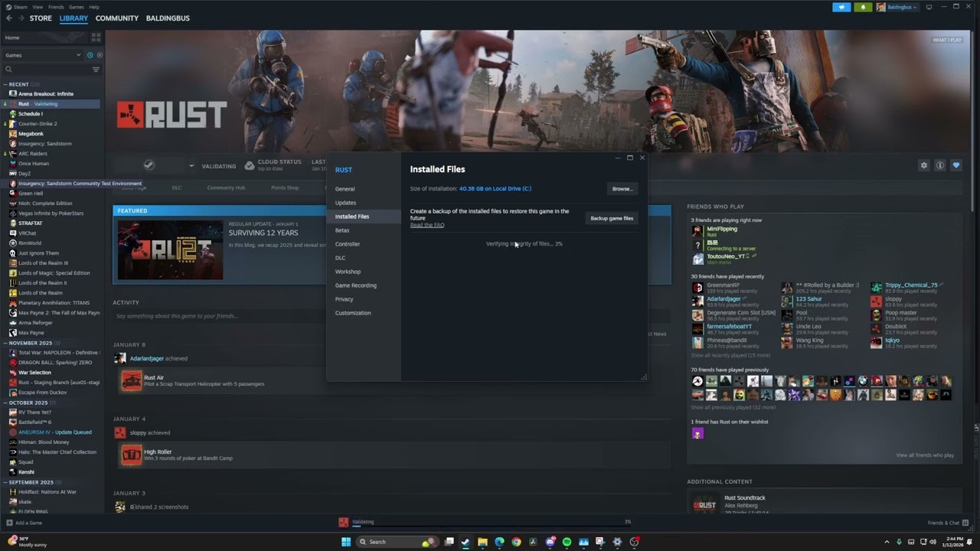980x551 pixels.
Task: Open the Help menu
Action: [94, 7]
